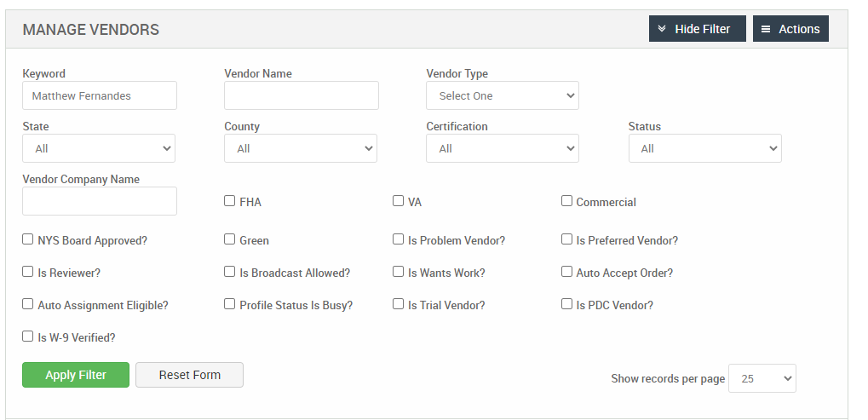
Task: Enable the Commercial checkbox
Action: pyautogui.click(x=566, y=201)
